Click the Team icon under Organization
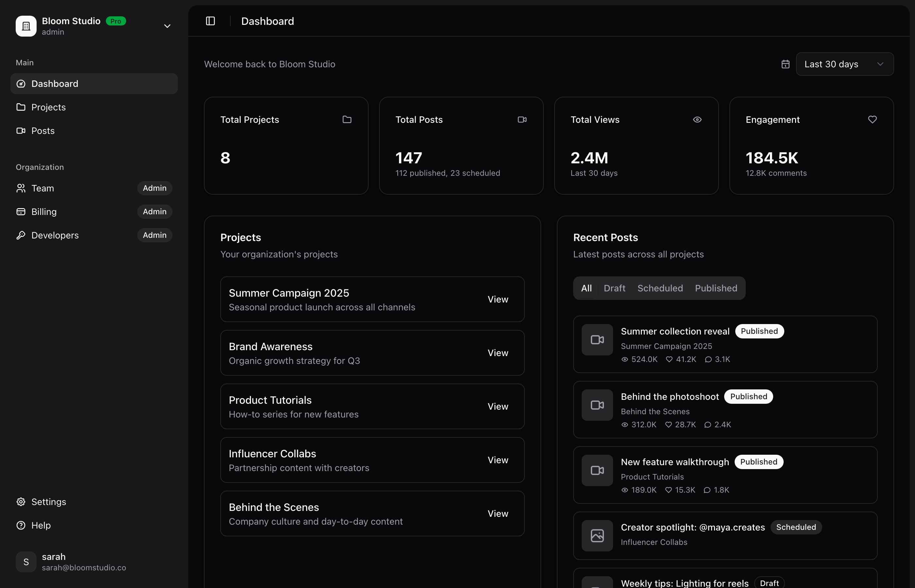Viewport: 915px width, 588px height. pos(21,188)
